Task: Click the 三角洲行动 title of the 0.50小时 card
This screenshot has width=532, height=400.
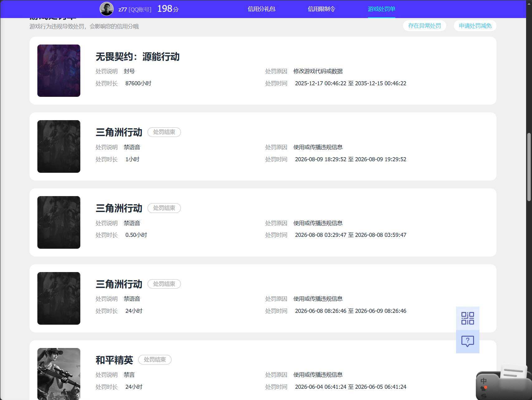Action: [x=119, y=208]
